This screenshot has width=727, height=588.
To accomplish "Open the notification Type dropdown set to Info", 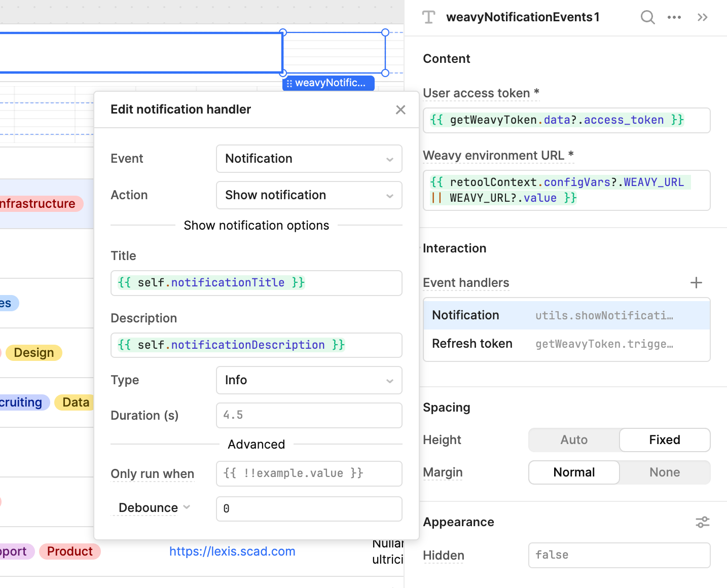I will pyautogui.click(x=309, y=380).
